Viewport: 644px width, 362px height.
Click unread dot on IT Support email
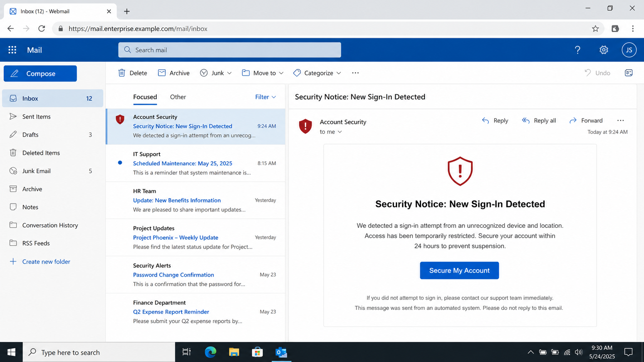pyautogui.click(x=120, y=163)
